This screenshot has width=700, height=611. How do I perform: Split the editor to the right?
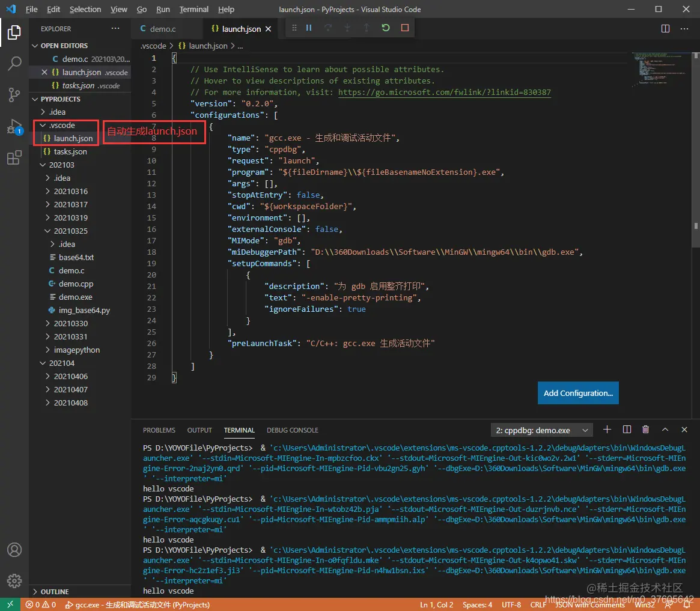point(665,28)
